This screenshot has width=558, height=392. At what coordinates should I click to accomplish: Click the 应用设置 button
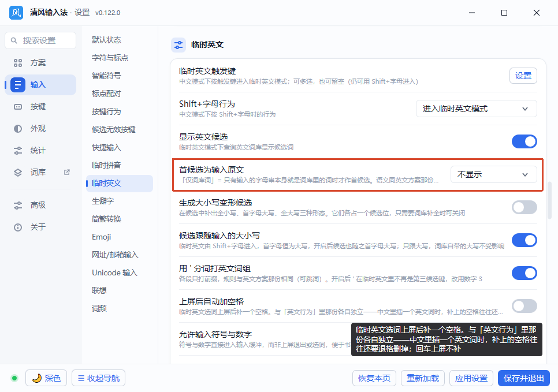point(471,378)
